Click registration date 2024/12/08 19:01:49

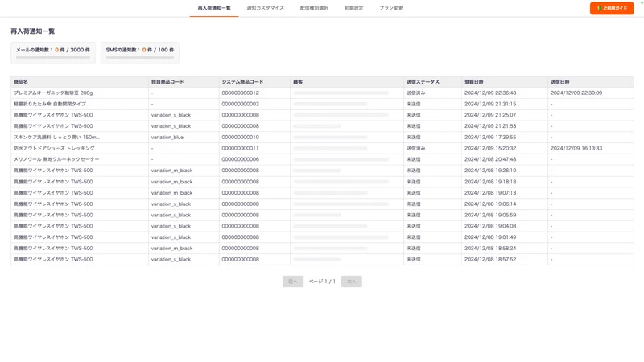(490, 237)
